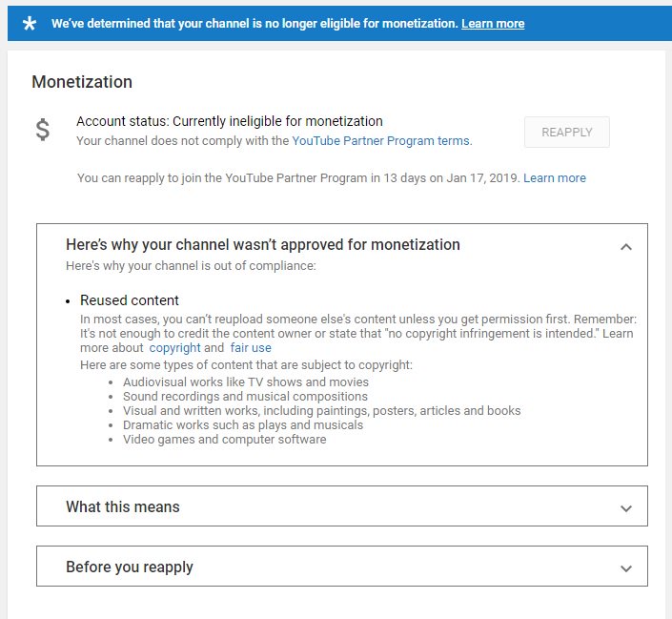Click 'Here are some types of content' line
This screenshot has width=672, height=619.
tap(247, 365)
